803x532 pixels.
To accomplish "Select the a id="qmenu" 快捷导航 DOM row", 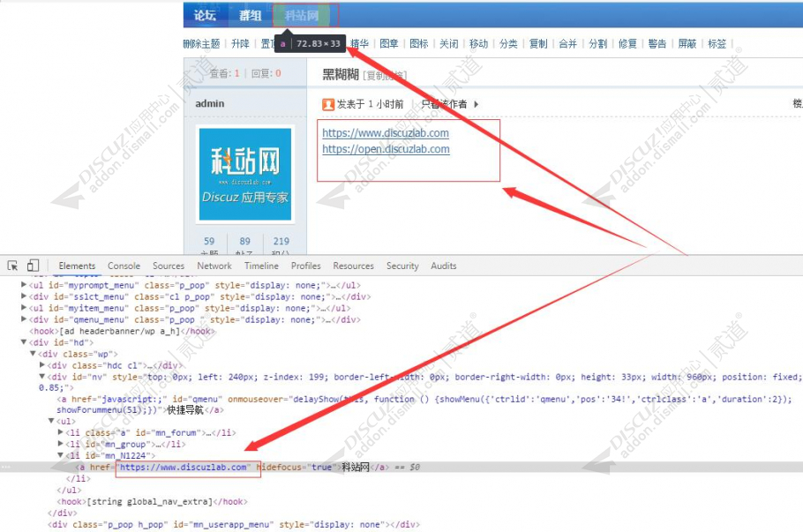I will point(424,404).
